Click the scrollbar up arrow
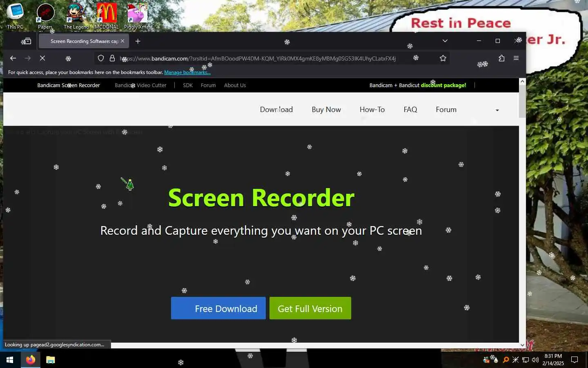 tap(522, 81)
